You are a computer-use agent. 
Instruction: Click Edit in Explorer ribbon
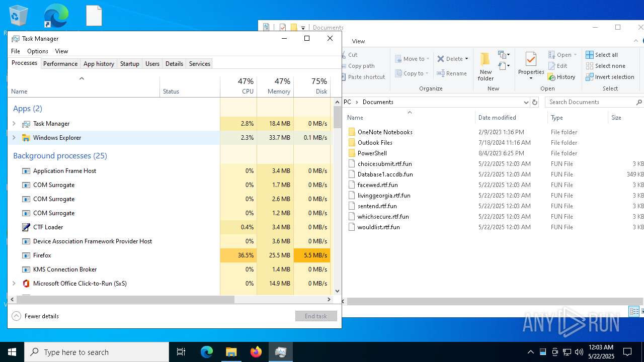coord(557,66)
